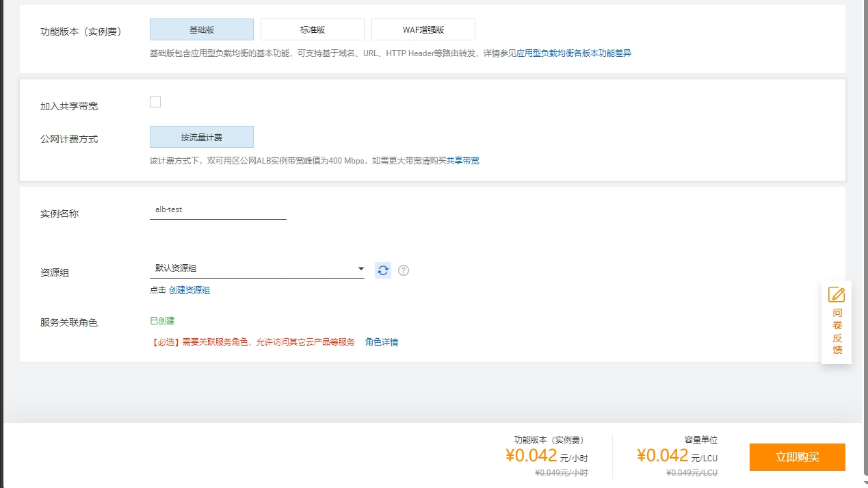
Task: Click the 已创建 service role status text
Action: pyautogui.click(x=162, y=320)
